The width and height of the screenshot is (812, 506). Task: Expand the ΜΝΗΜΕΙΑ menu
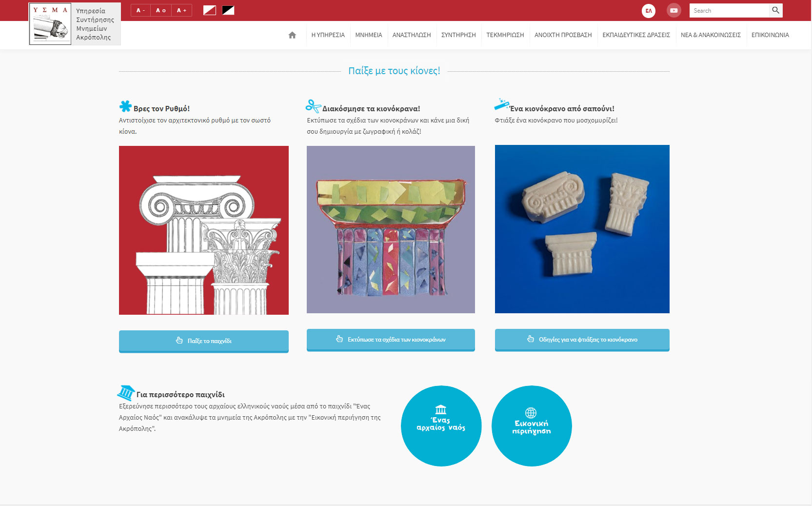pos(368,35)
